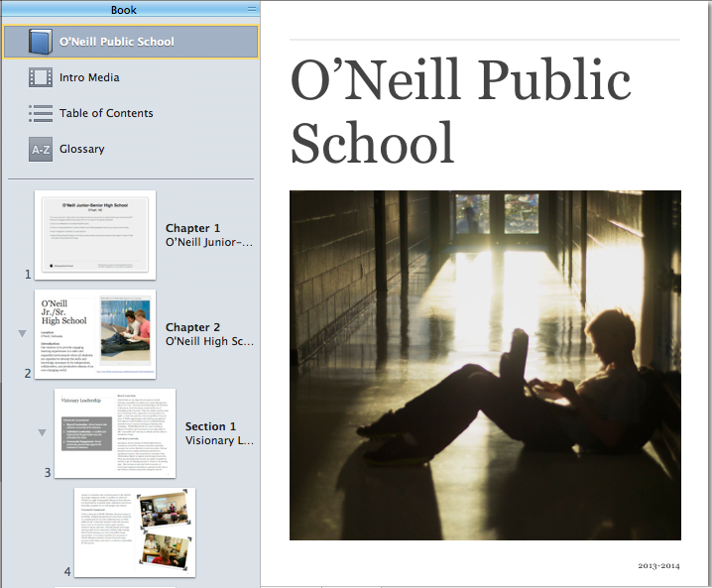This screenshot has height=588, width=712.
Task: Click the A-Z Glossary icon
Action: [41, 149]
